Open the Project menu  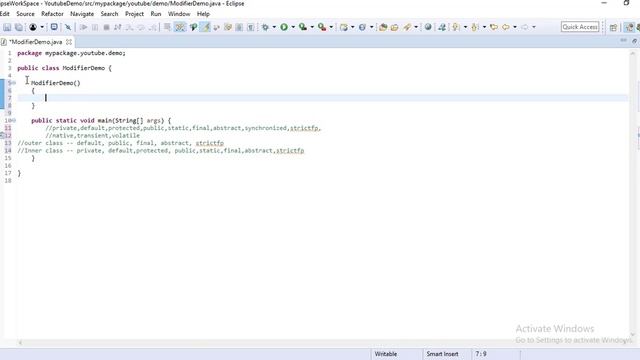click(134, 14)
